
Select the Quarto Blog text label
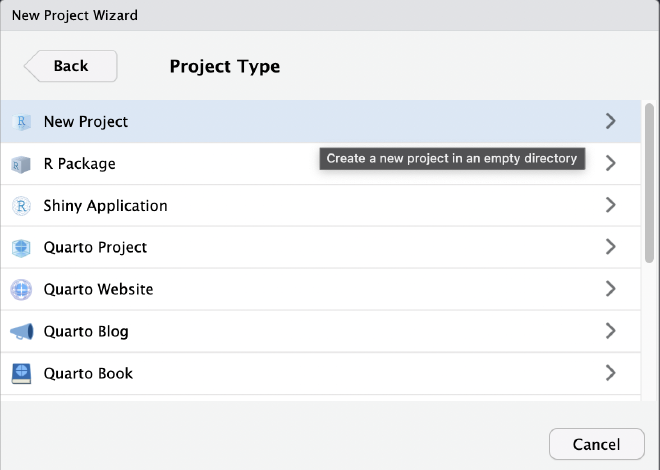click(86, 332)
